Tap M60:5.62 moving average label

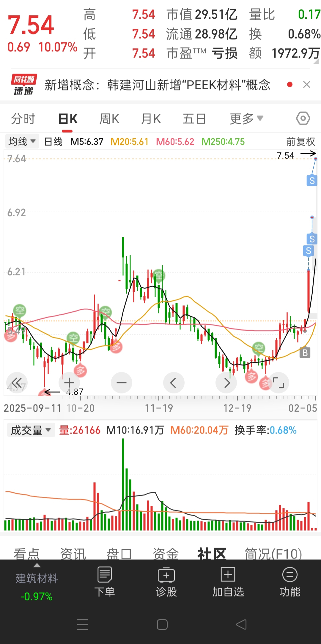(x=175, y=142)
